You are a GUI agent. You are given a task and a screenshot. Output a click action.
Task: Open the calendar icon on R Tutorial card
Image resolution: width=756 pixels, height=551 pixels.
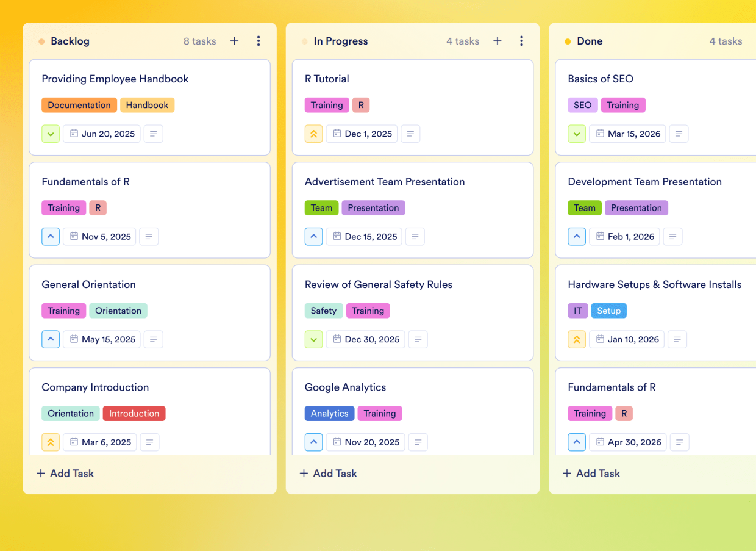337,134
